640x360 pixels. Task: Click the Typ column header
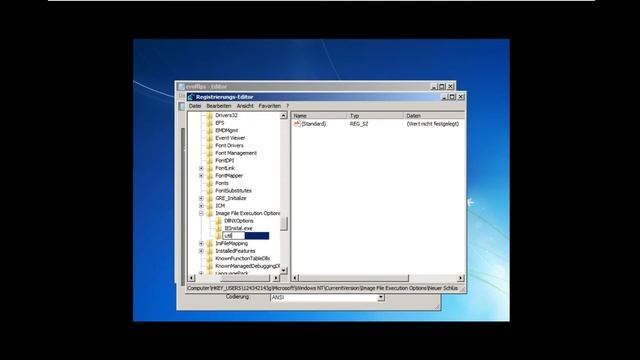pos(375,116)
